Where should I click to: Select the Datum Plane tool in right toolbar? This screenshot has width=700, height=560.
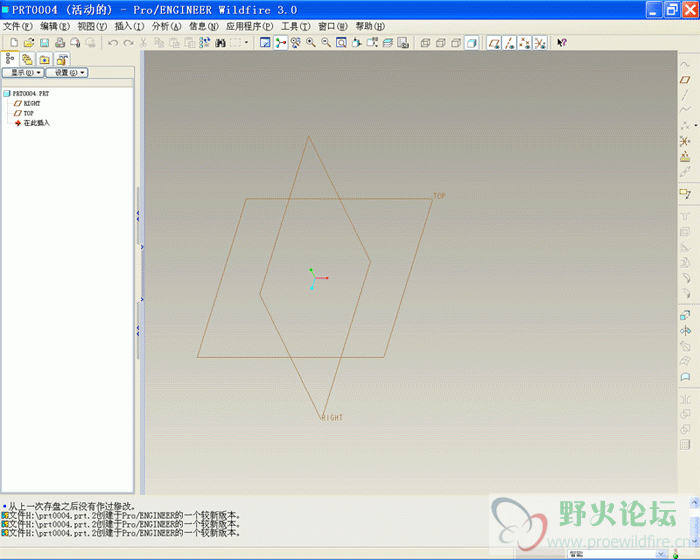(685, 79)
